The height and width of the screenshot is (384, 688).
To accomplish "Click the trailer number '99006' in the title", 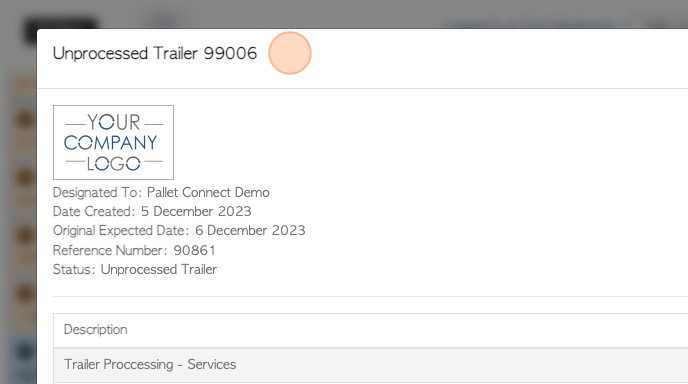I will [x=230, y=53].
